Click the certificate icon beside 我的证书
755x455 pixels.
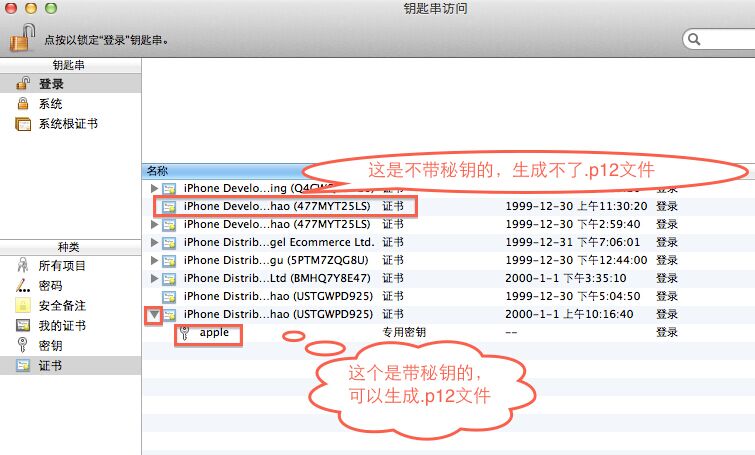23,325
